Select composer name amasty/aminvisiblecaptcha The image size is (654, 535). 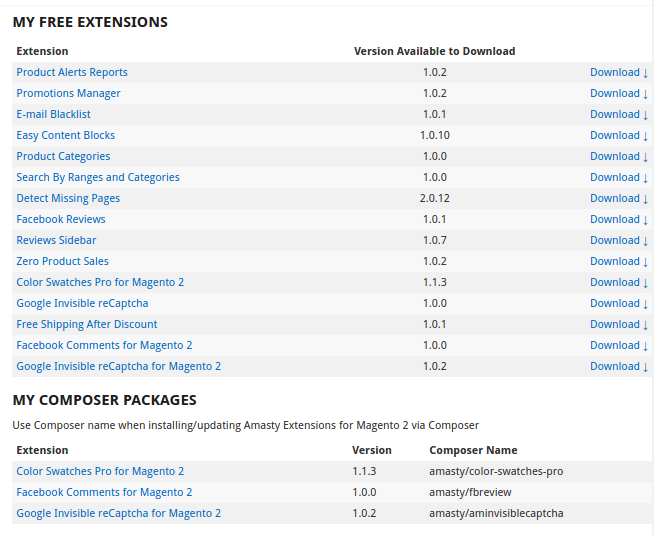coord(496,513)
